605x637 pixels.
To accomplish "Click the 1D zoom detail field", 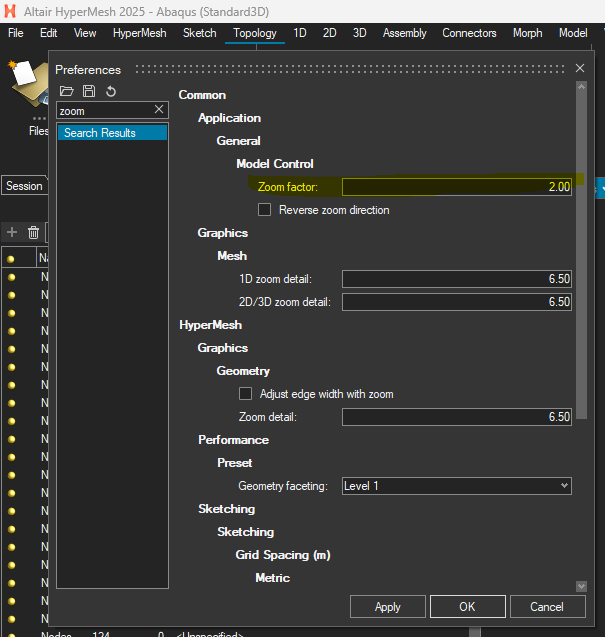I will pos(457,279).
